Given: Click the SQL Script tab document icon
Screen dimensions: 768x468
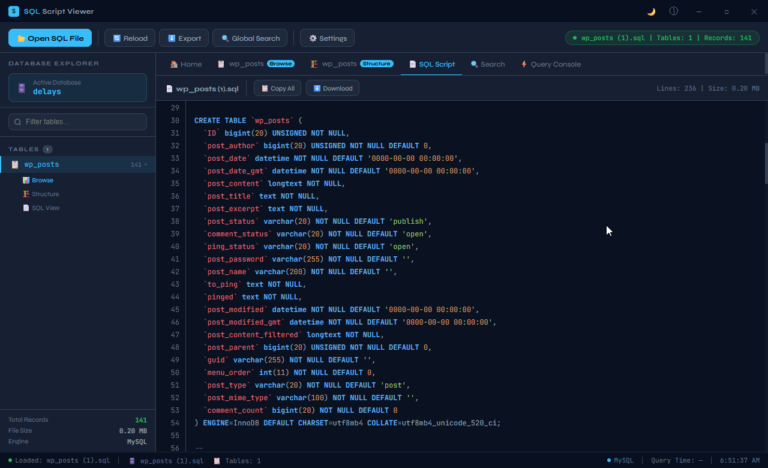Looking at the screenshot, I should tap(412, 64).
